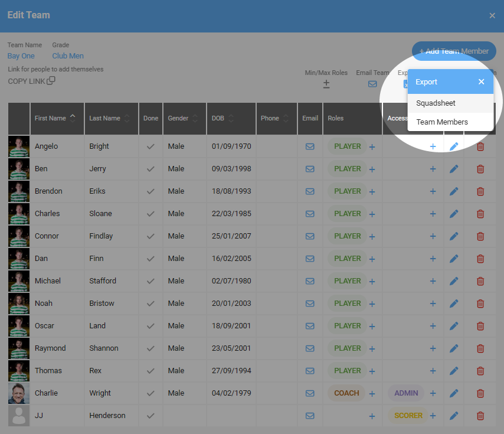Open the Min/Max Roles plus-minus icon

[326, 84]
